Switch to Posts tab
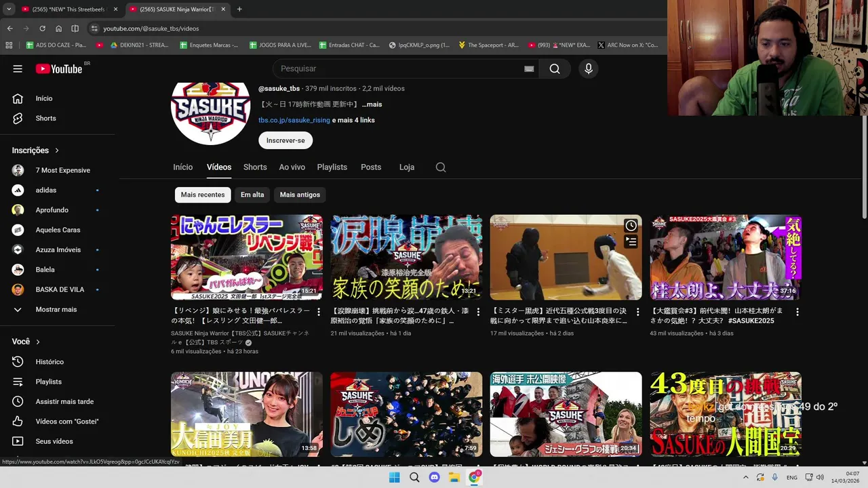868x488 pixels. pos(371,167)
